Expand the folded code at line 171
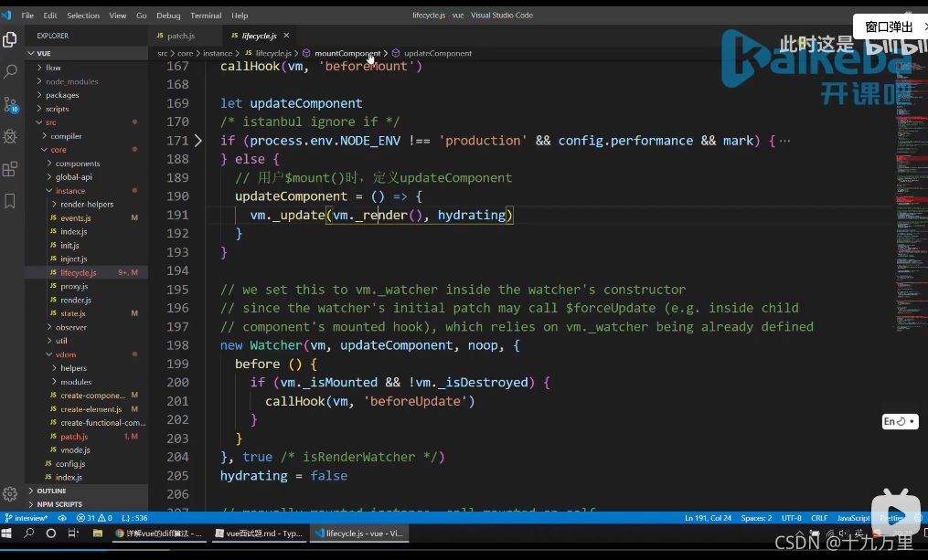 [197, 141]
